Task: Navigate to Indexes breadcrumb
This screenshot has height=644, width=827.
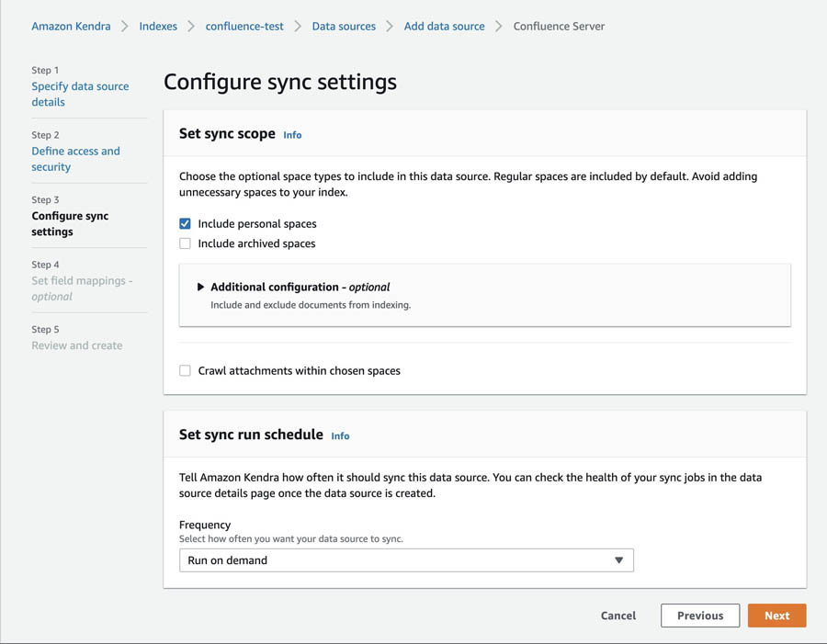Action: pos(158,27)
